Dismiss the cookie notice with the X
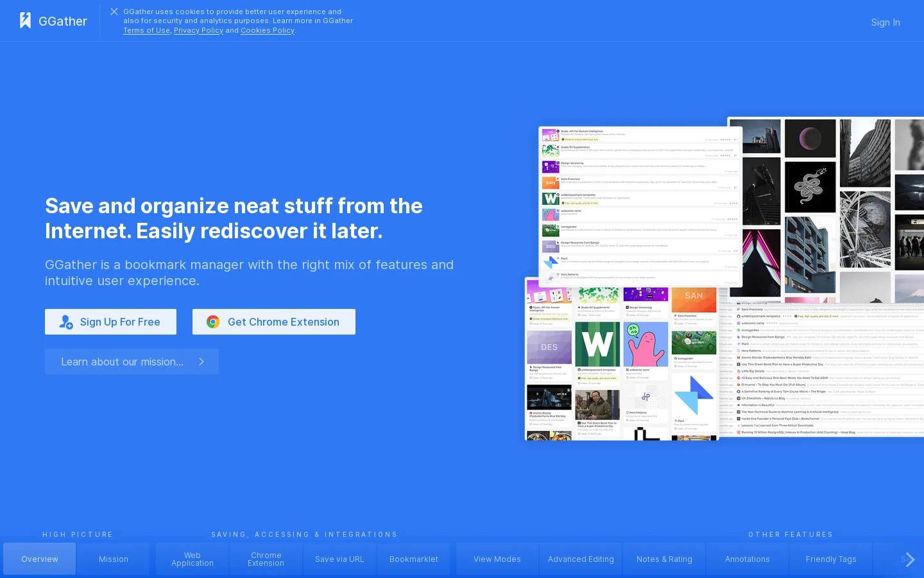Viewport: 924px width, 578px height. (x=114, y=12)
